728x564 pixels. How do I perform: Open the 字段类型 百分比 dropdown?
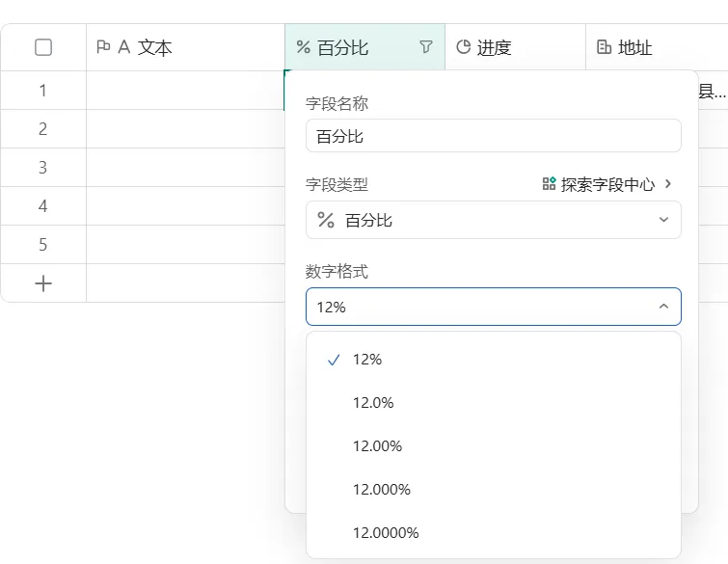(x=494, y=220)
